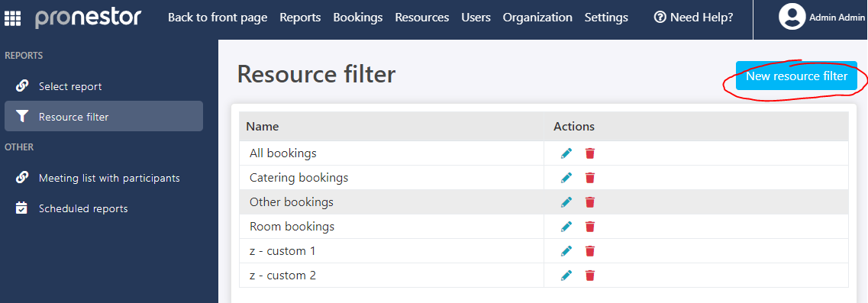Edit the All bookings filter
The image size is (868, 303).
[x=566, y=153]
